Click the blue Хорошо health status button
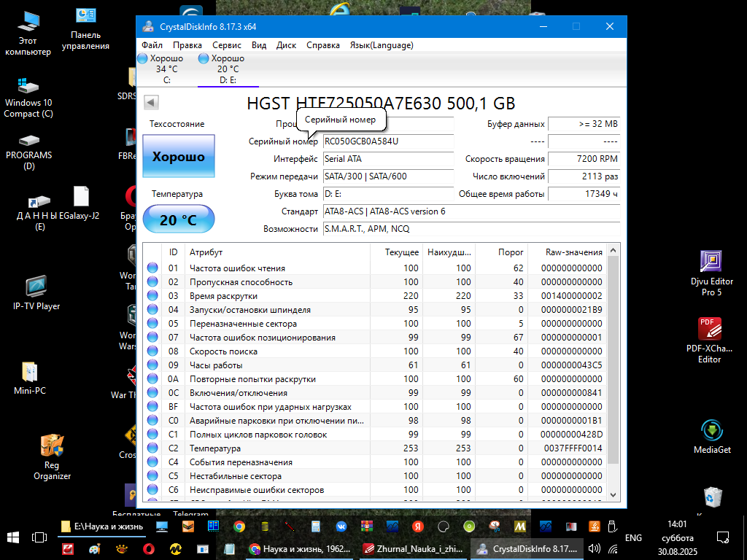Viewport: 747px width, 560px height. point(179,156)
